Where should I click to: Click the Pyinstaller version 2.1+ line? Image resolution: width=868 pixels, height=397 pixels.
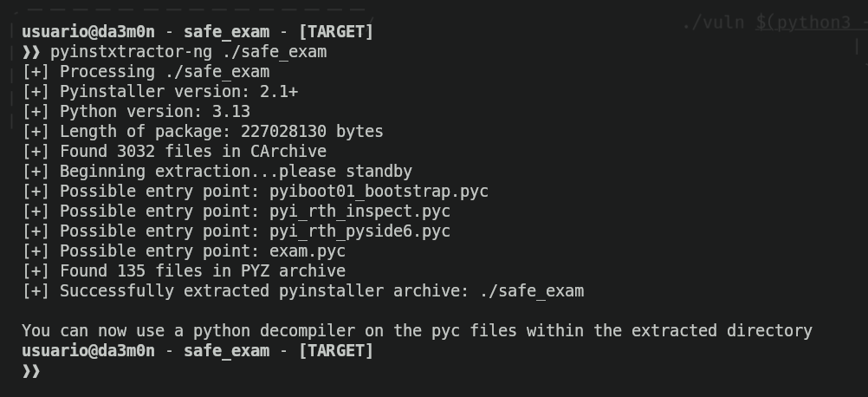(160, 92)
